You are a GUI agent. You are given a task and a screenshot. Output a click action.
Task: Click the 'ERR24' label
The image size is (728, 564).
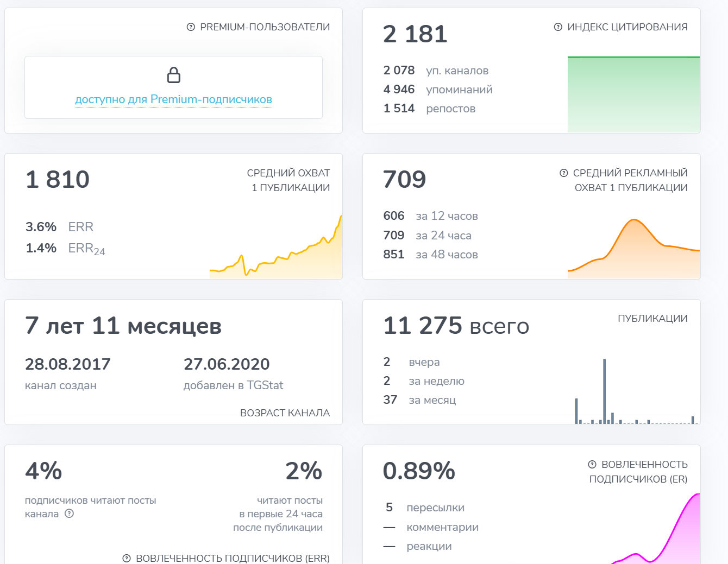click(87, 249)
